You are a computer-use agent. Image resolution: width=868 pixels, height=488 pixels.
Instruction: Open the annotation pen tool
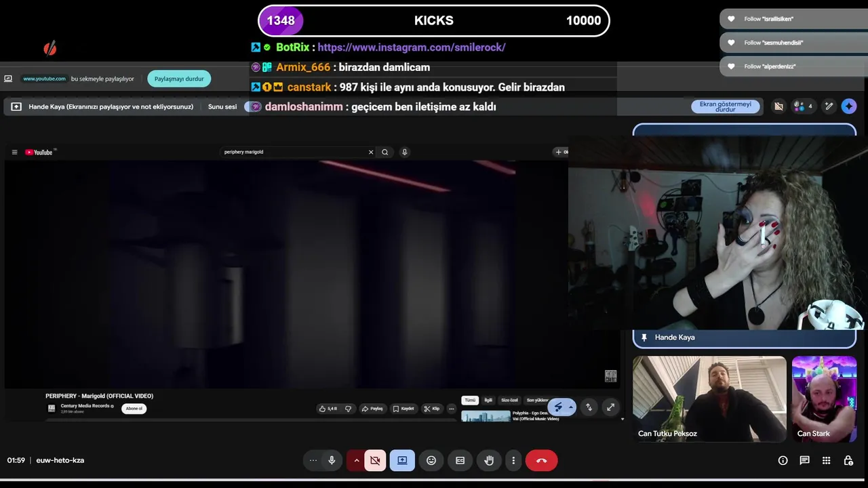pyautogui.click(x=829, y=106)
